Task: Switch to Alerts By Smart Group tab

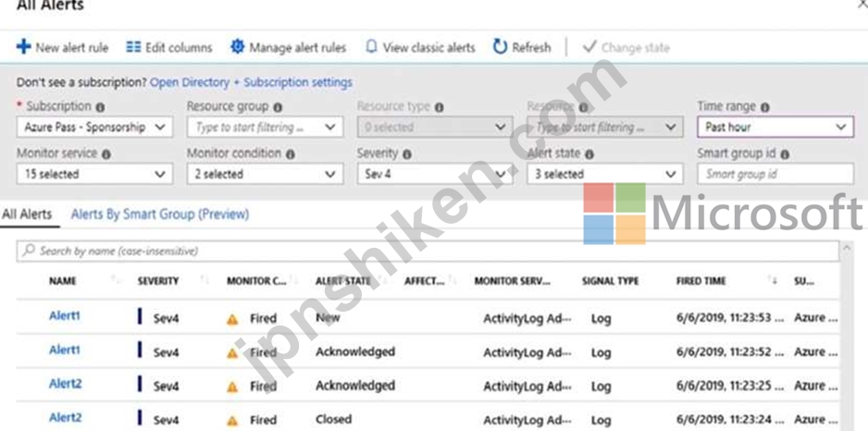Action: click(x=160, y=215)
